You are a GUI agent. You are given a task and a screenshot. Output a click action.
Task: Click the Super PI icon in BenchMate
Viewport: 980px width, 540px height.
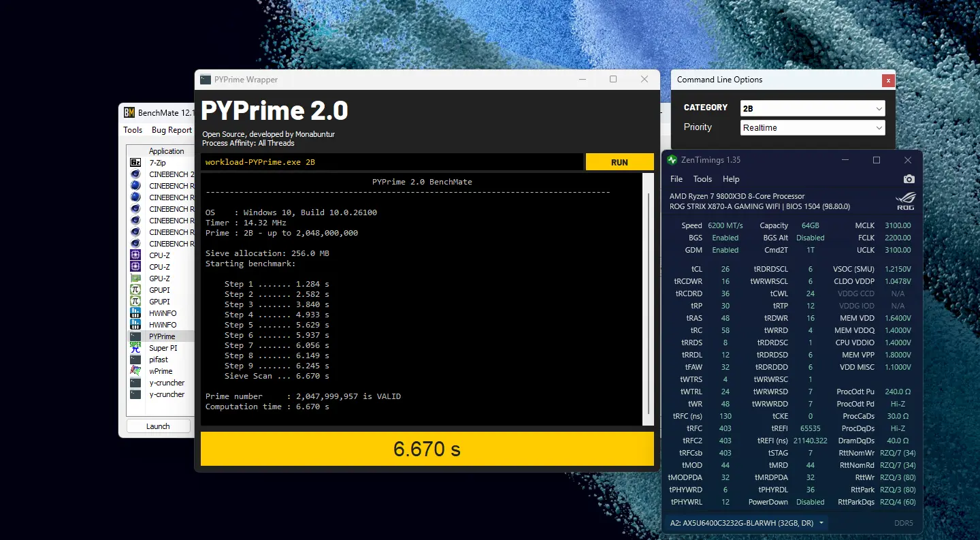(x=135, y=348)
